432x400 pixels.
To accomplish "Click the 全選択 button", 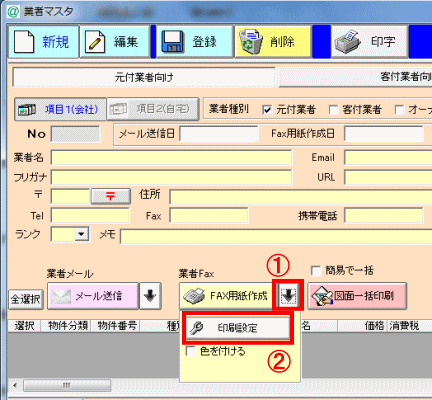I will [x=26, y=299].
